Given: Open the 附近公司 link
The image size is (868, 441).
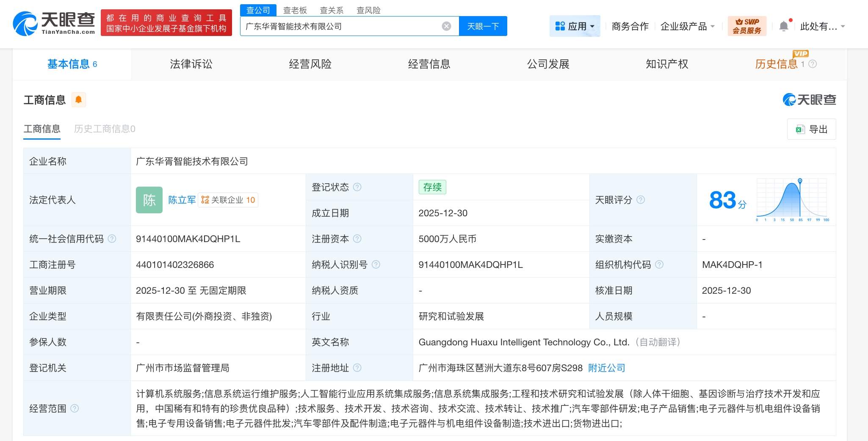Looking at the screenshot, I should pyautogui.click(x=607, y=368).
